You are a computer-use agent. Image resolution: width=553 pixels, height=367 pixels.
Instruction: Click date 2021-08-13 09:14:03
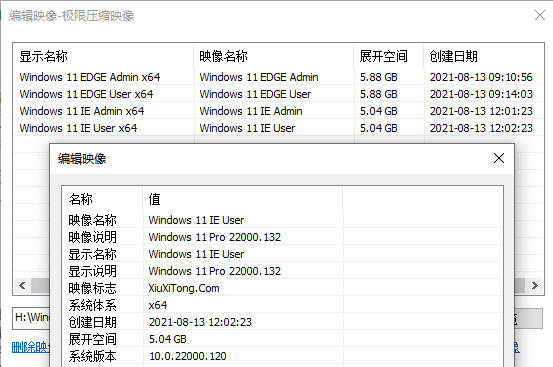coord(481,94)
